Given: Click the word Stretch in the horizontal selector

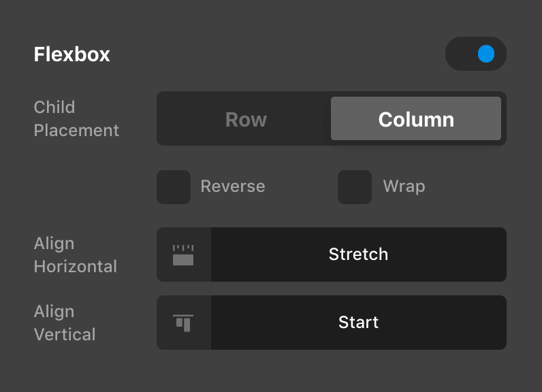Looking at the screenshot, I should click(358, 255).
